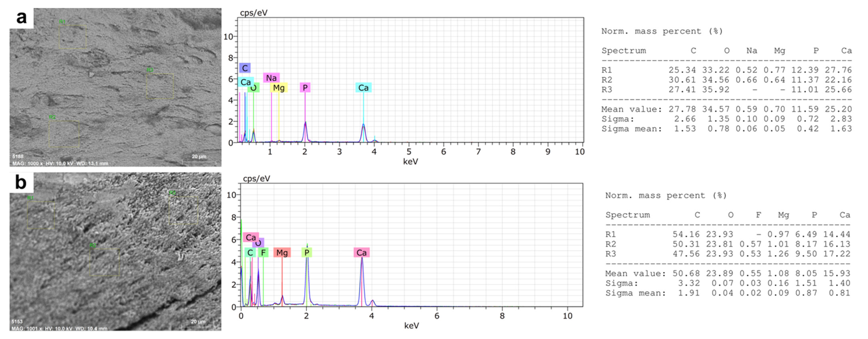Select the red Mg label in bottom spectrum
This screenshot has width=868, height=339.
point(282,252)
